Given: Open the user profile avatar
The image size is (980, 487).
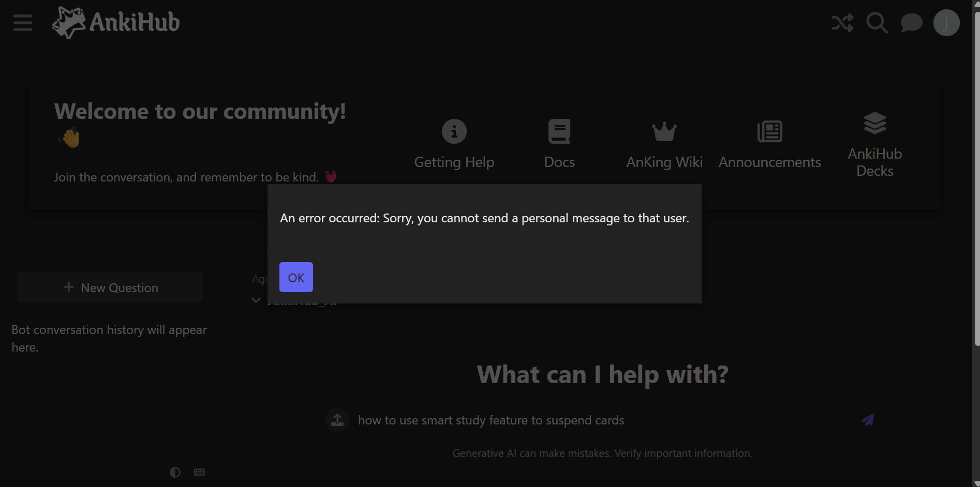Looking at the screenshot, I should click(946, 23).
